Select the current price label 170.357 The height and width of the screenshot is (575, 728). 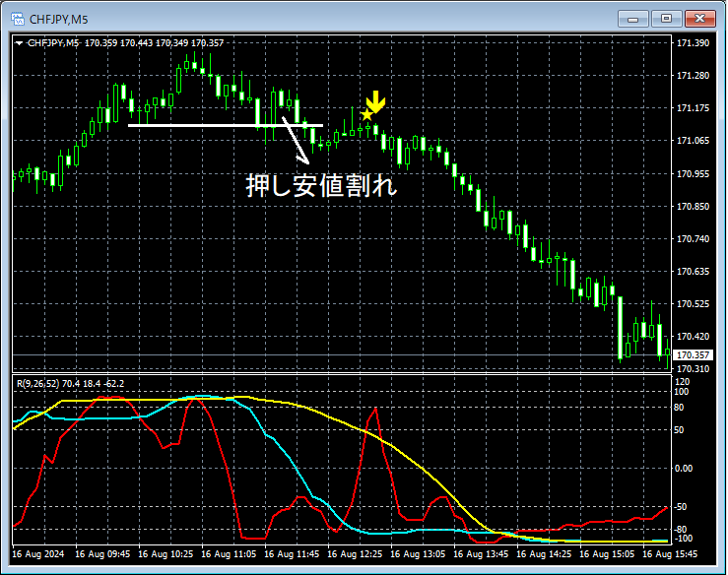[x=693, y=355]
